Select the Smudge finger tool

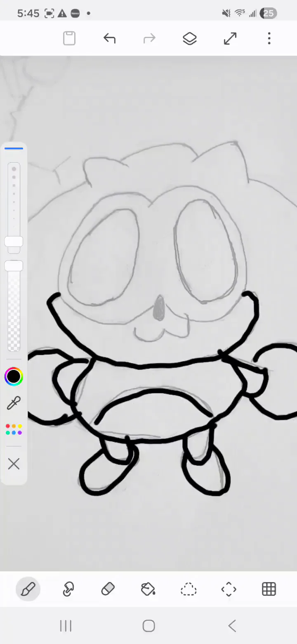(68, 589)
